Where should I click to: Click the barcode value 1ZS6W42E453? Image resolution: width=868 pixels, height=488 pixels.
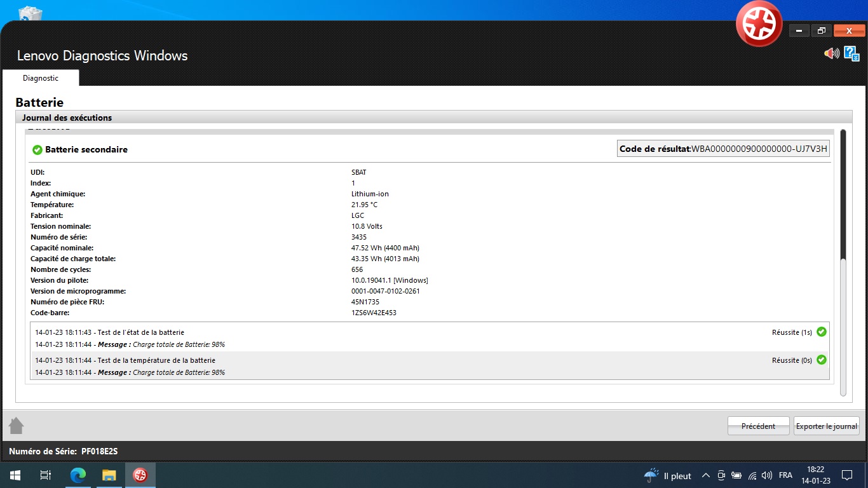(374, 313)
